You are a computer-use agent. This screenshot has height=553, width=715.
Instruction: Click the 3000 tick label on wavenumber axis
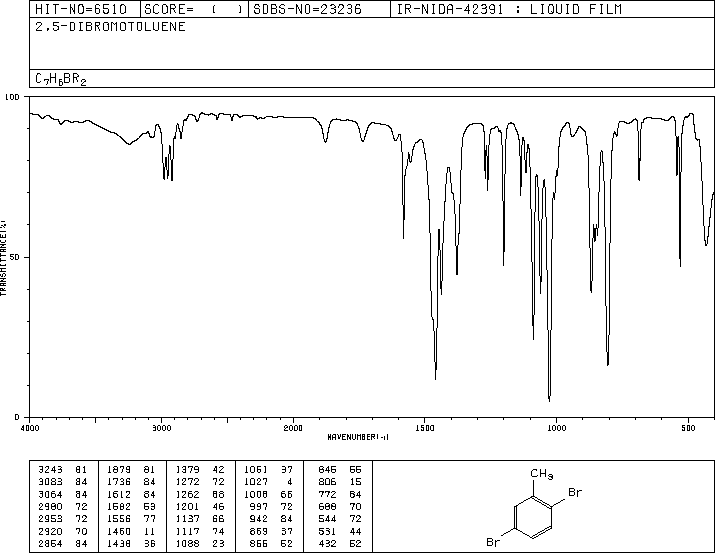[x=161, y=428]
